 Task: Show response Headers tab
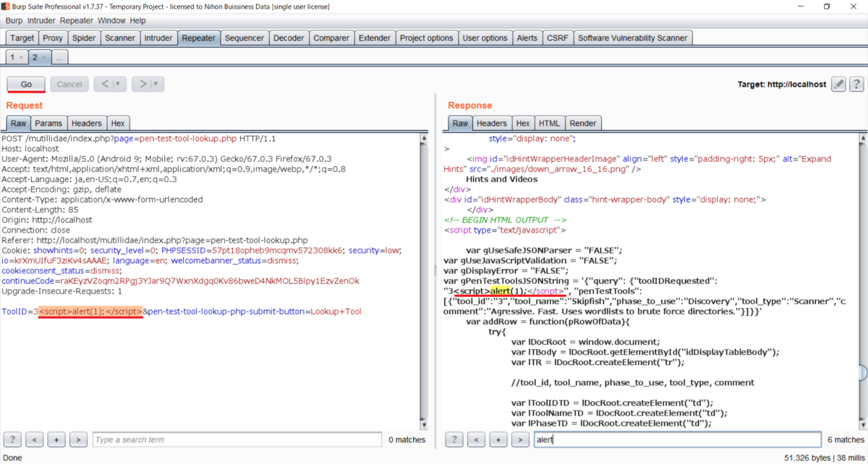(x=492, y=123)
